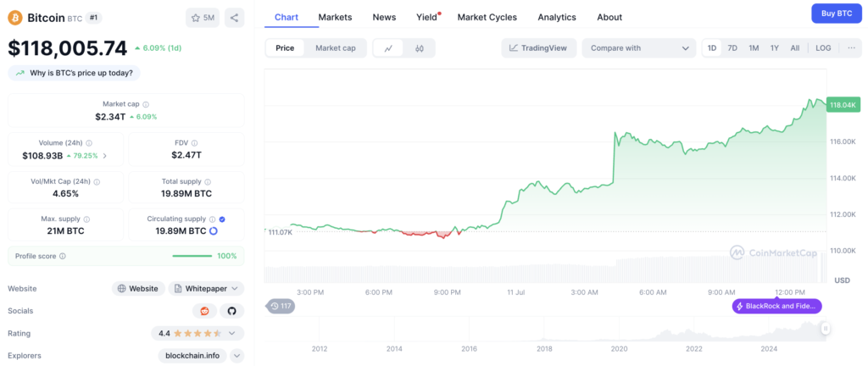Click the Vol/Mkt Cap info icon
This screenshot has height=366, width=868.
tap(97, 181)
